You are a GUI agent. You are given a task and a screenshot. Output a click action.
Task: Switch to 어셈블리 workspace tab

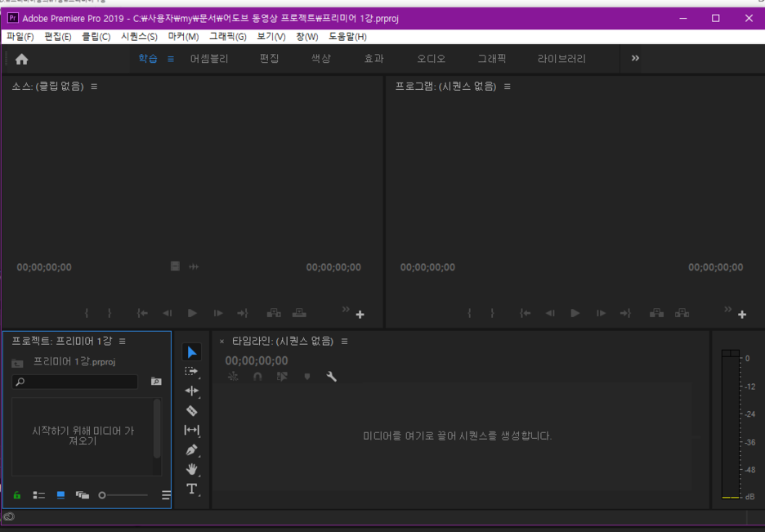[x=209, y=59]
